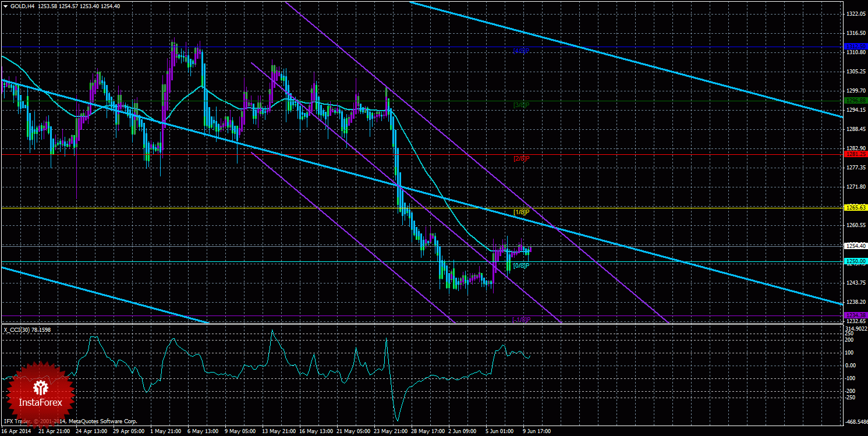The image size is (868, 436).
Task: Select the -468.5486 CCI scale minimum
Action: [856, 422]
